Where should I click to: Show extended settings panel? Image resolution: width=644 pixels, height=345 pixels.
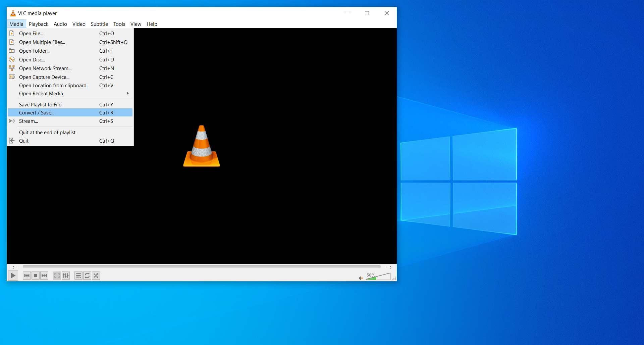(x=66, y=276)
